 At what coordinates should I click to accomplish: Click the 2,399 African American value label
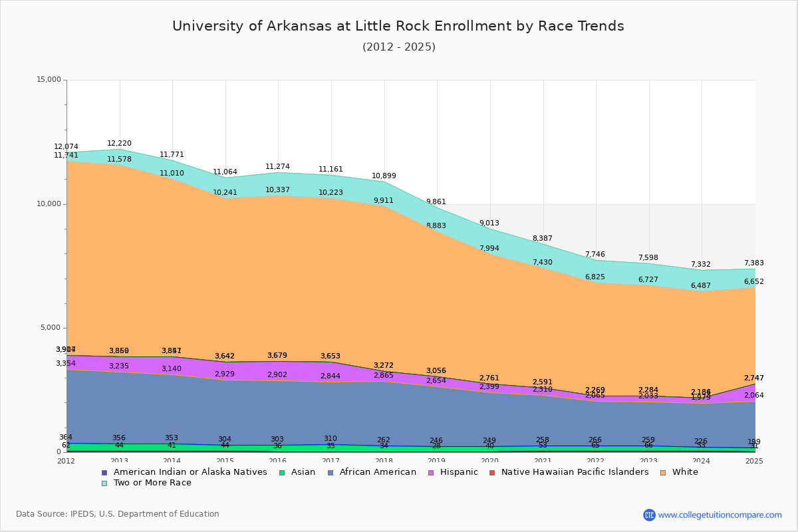click(489, 387)
